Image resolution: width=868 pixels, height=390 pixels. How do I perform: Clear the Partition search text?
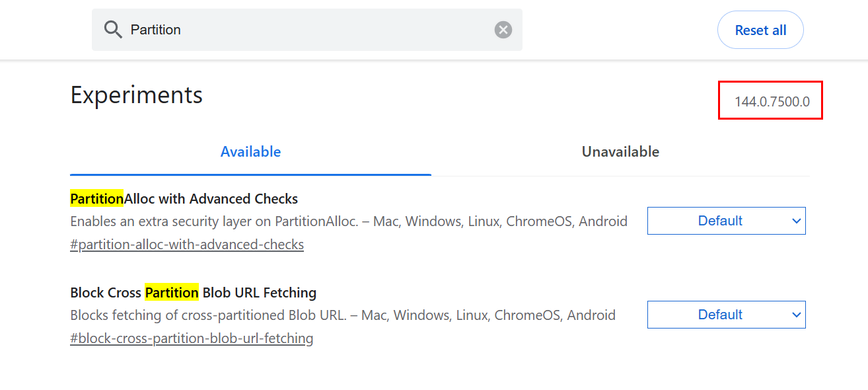(503, 30)
